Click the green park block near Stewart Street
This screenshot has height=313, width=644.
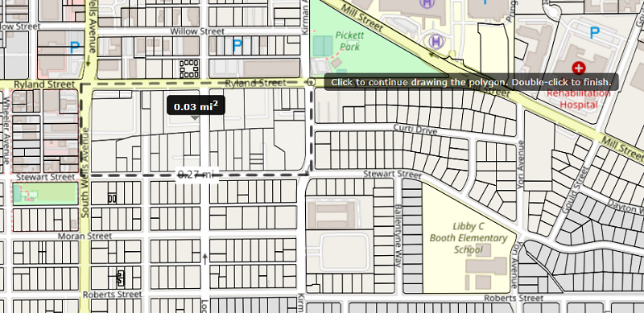click(x=45, y=194)
